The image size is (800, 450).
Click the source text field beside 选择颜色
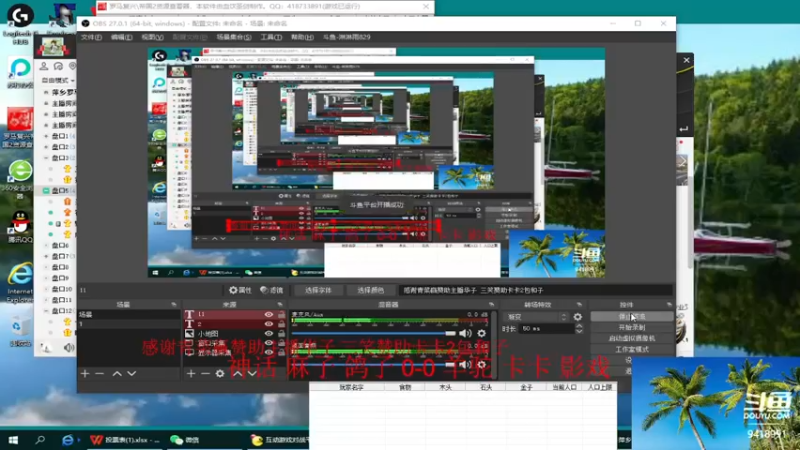click(x=535, y=290)
